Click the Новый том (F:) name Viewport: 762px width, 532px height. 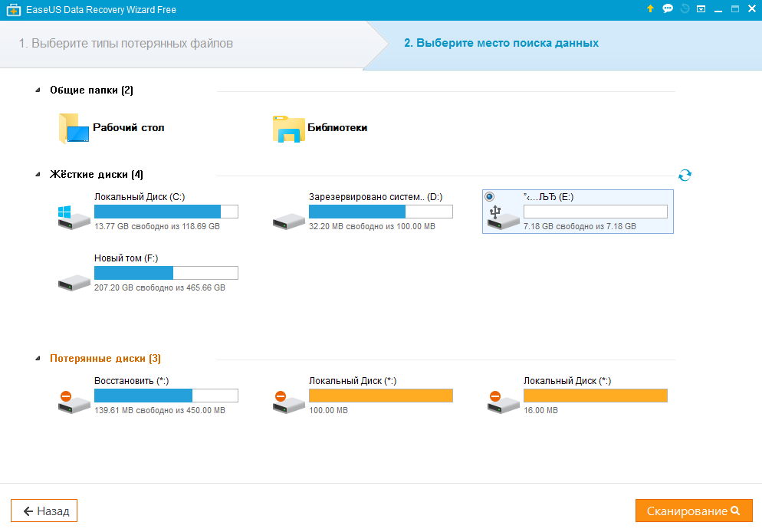[x=126, y=258]
